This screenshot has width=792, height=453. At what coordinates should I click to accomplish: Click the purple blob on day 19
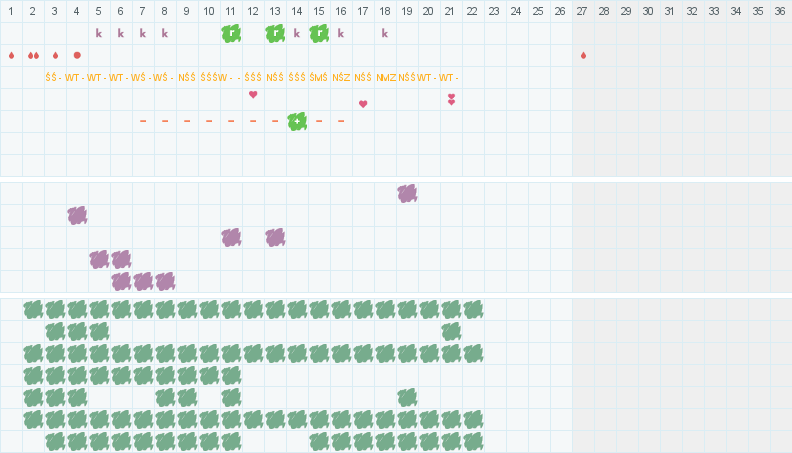pyautogui.click(x=407, y=193)
